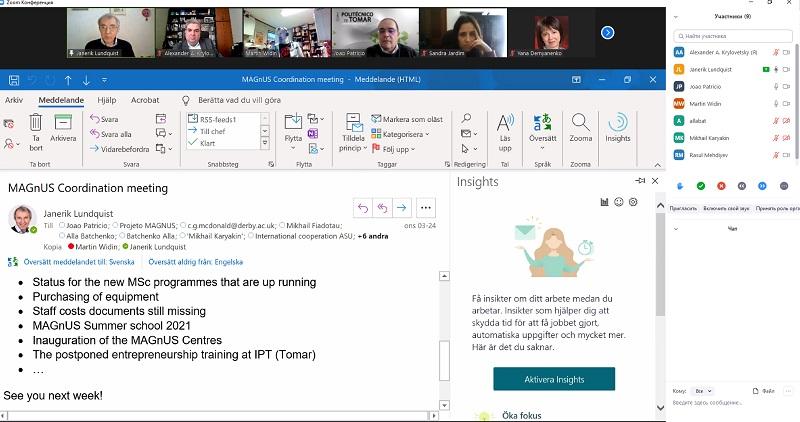The height and width of the screenshot is (422, 800).
Task: Open the Insights ribbon icon
Action: (618, 127)
